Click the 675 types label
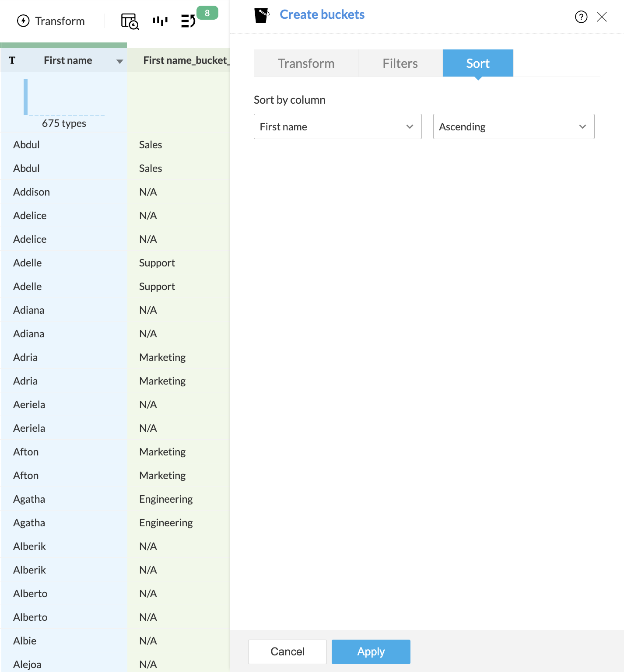Image resolution: width=624 pixels, height=672 pixels. 64,123
